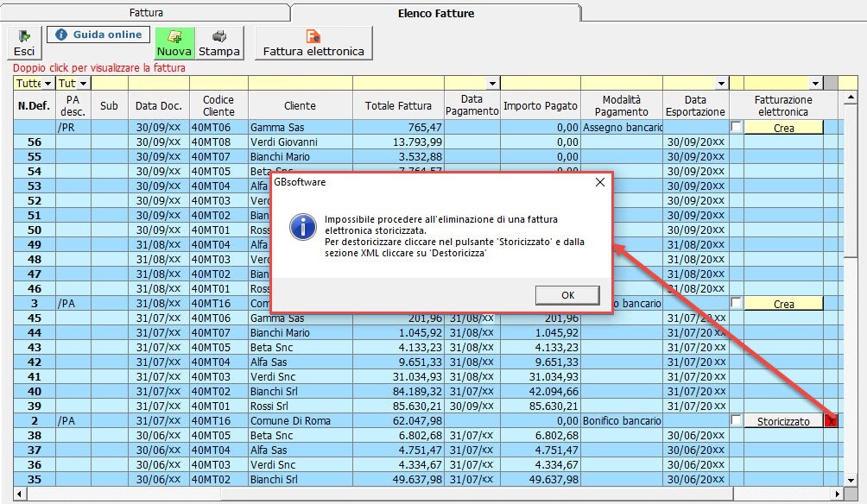Select the Alfa Sas cell in row 37
The height and width of the screenshot is (504, 867).
(x=301, y=450)
